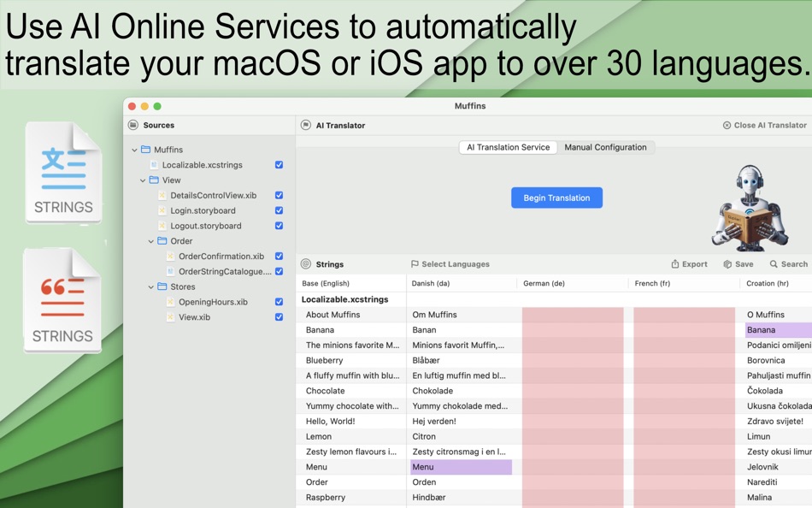Select the purple Croatian 'Banana' cell

click(779, 329)
